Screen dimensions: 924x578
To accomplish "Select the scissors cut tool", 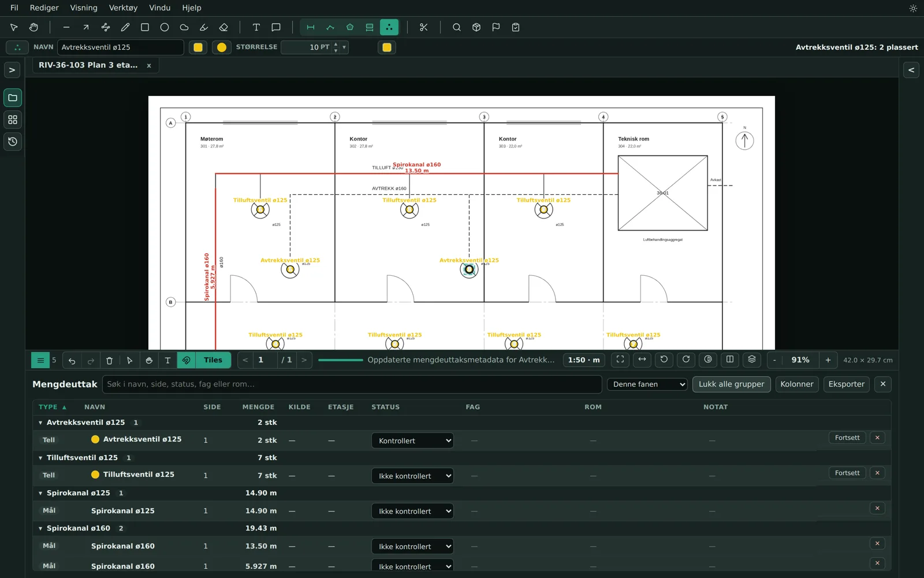I will coord(423,27).
